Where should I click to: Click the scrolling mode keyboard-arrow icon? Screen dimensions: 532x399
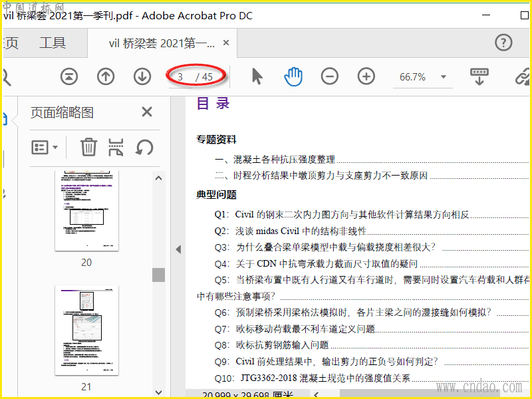[479, 76]
